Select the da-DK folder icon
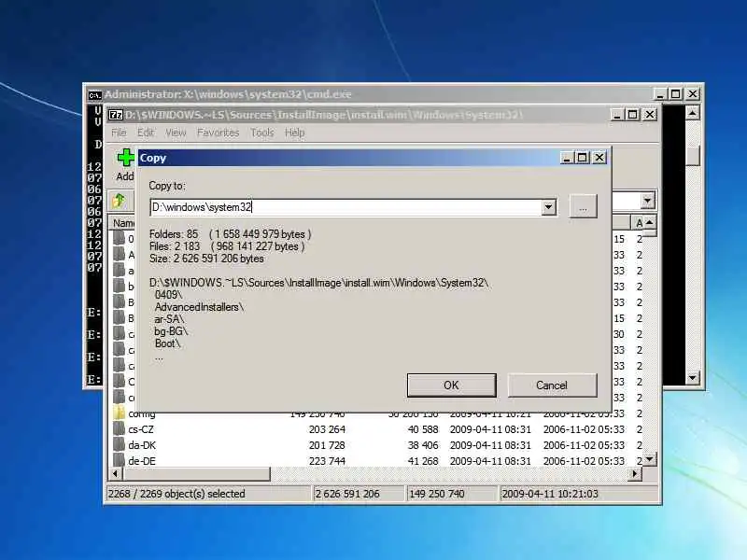 tap(120, 445)
